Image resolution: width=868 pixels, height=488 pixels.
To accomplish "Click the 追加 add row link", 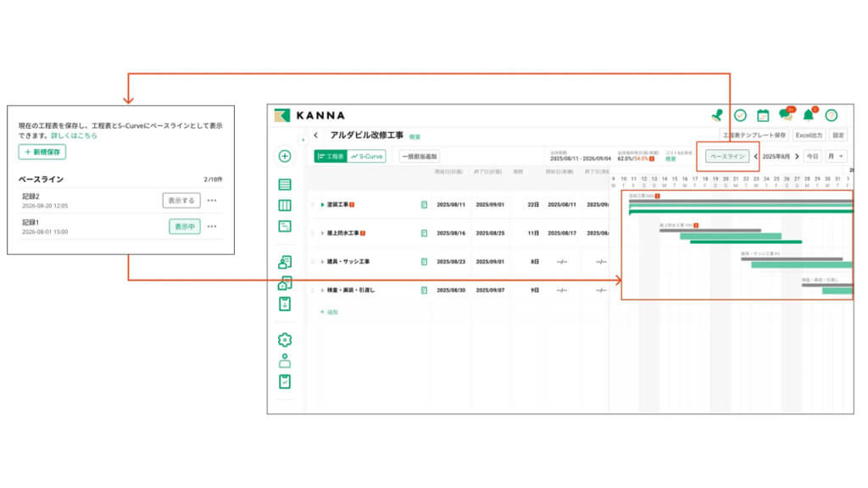I will coord(330,312).
